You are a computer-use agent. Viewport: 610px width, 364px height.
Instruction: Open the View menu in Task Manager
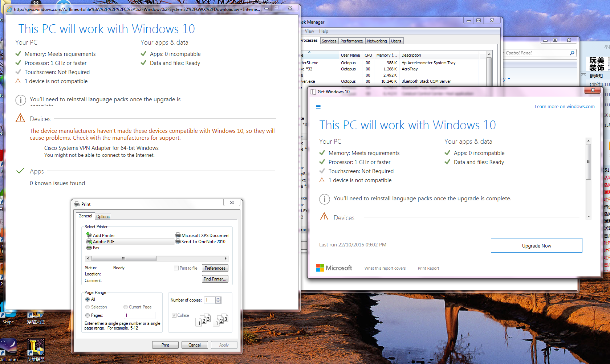pyautogui.click(x=309, y=31)
